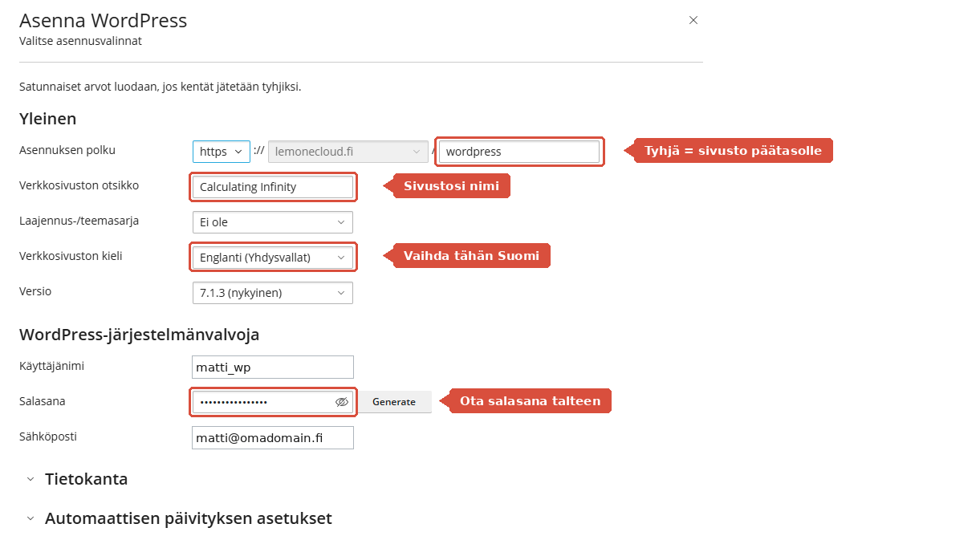
Task: Click the site title field Calculating Infinity
Action: tap(272, 187)
